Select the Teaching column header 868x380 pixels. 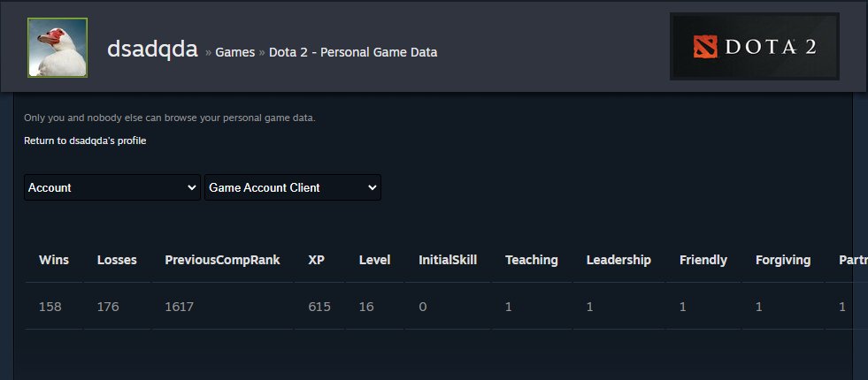[532, 260]
